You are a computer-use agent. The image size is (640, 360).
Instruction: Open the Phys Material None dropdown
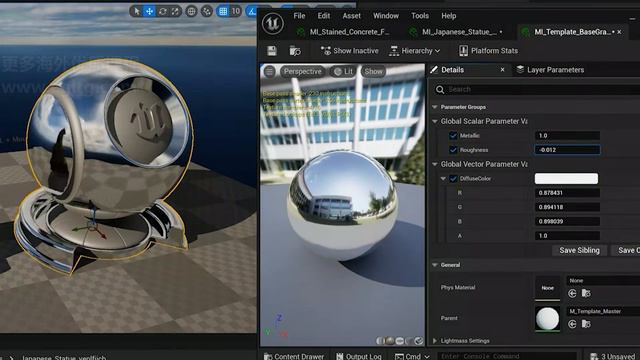(x=603, y=280)
